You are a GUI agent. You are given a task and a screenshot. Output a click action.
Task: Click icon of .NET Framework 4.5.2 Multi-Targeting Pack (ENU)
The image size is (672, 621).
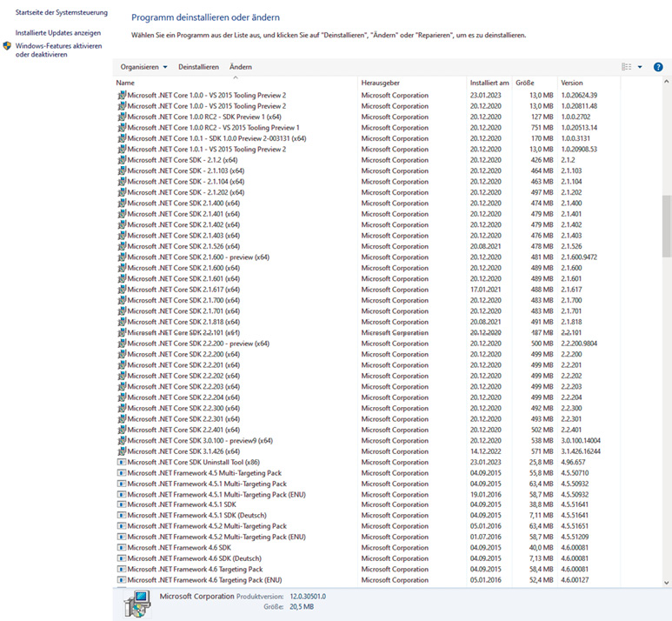(x=122, y=537)
